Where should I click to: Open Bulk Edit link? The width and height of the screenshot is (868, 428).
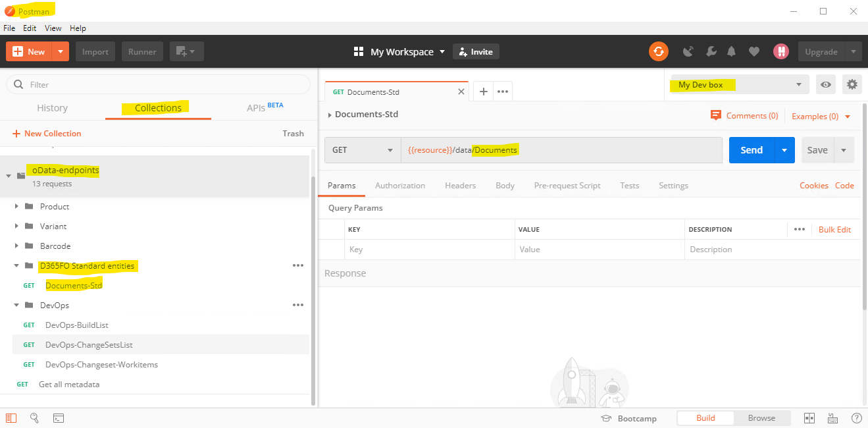(834, 229)
